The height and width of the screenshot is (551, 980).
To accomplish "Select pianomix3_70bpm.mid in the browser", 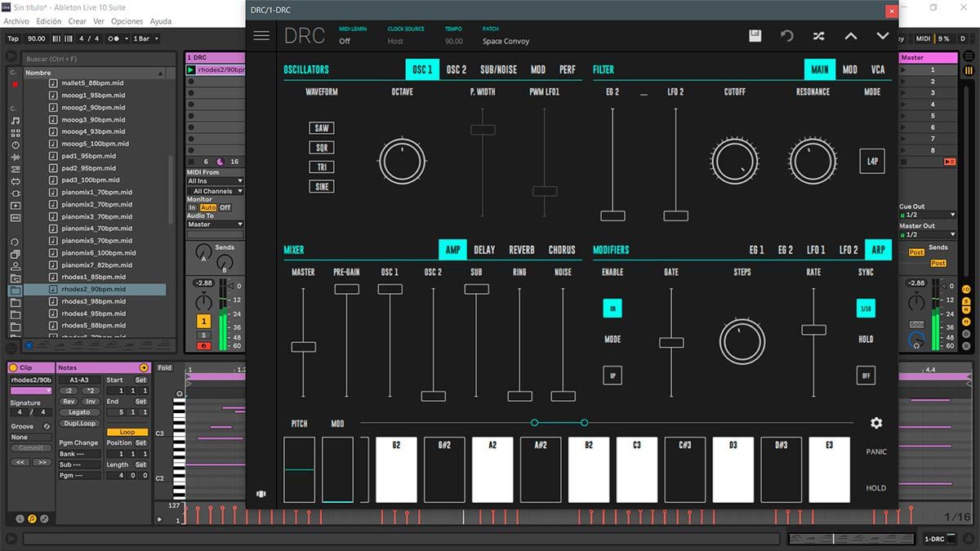I will pyautogui.click(x=96, y=216).
